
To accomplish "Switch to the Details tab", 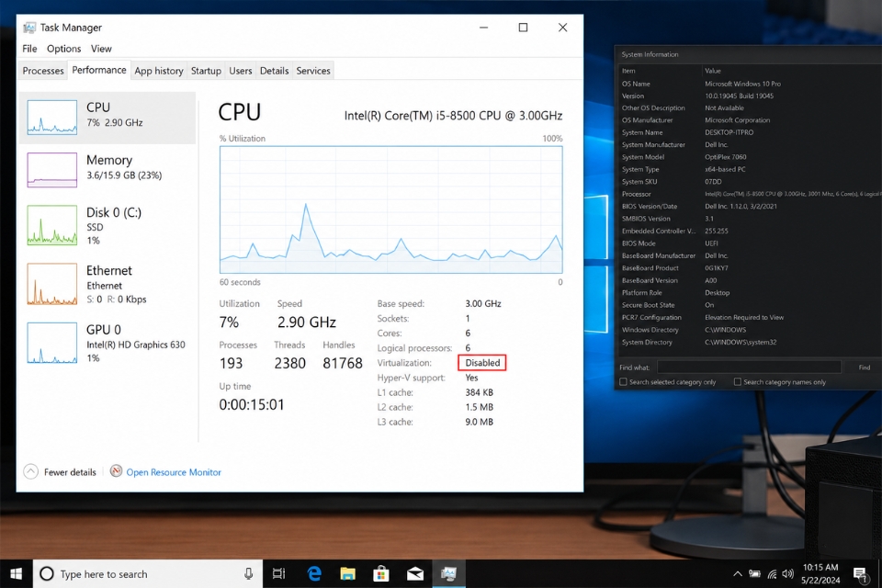I will (274, 71).
